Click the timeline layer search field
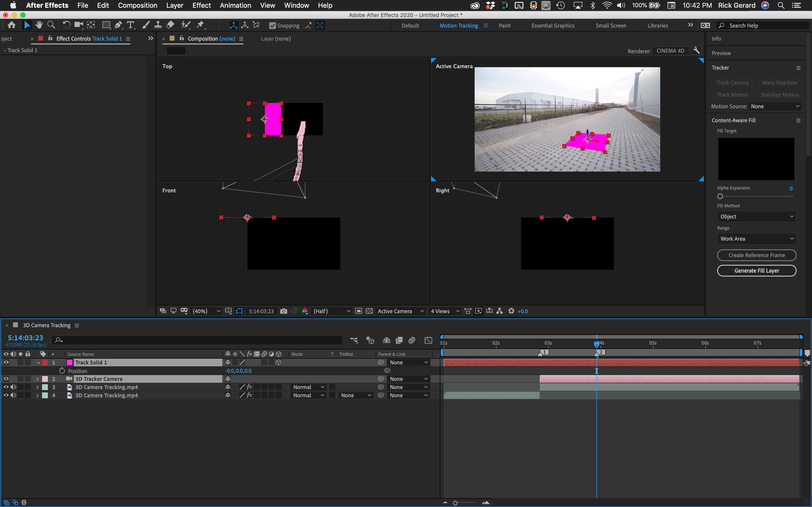The image size is (812, 507). pos(198,340)
